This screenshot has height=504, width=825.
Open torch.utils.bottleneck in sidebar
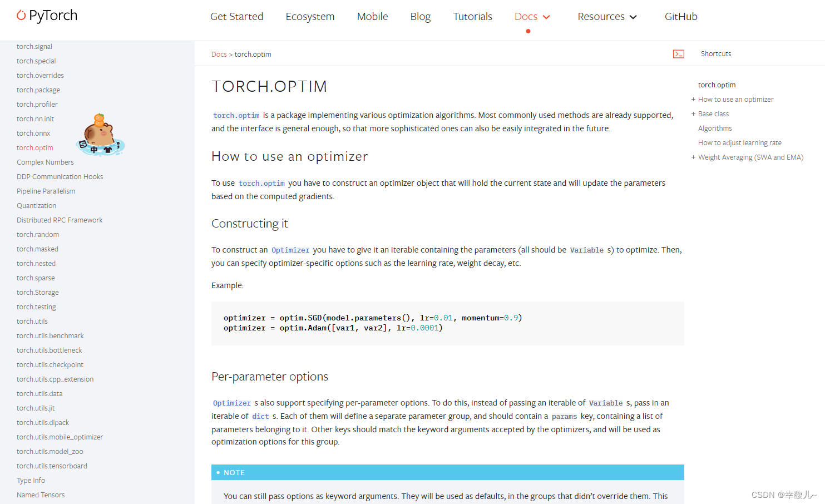(50, 350)
